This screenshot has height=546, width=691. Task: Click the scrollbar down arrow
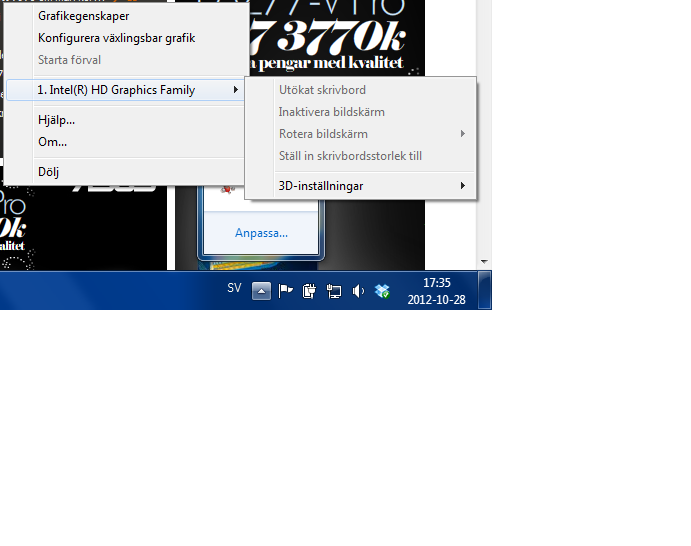point(484,262)
